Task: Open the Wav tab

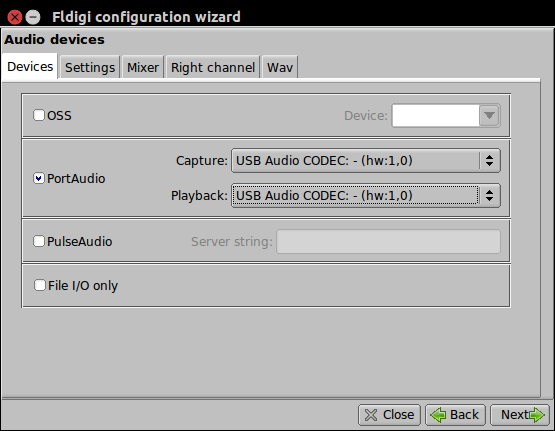Action: point(280,67)
